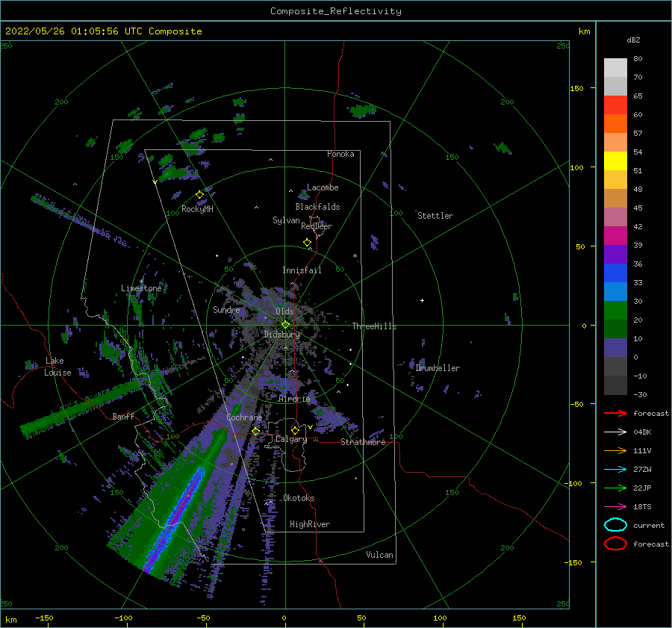Click the Blackfalds city label

pos(317,207)
